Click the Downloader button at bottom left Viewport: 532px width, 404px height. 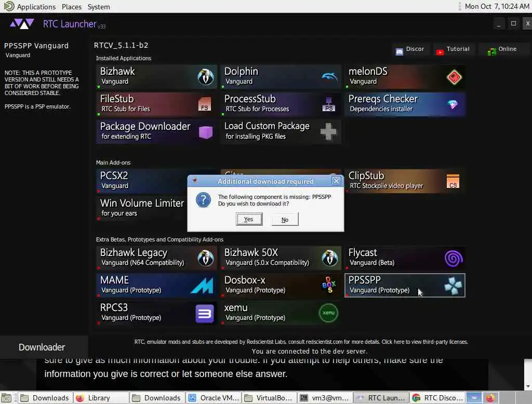(44, 347)
